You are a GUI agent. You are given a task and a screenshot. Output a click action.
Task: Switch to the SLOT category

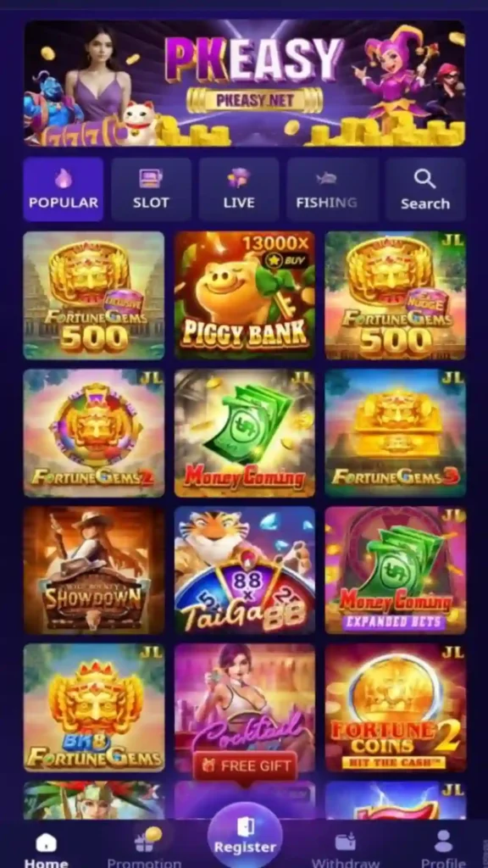[x=151, y=189]
